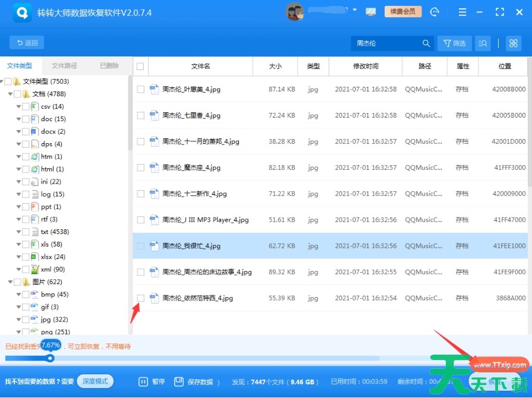Click the 返回 back button
Viewport: 532px width, 398px height.
pos(27,43)
